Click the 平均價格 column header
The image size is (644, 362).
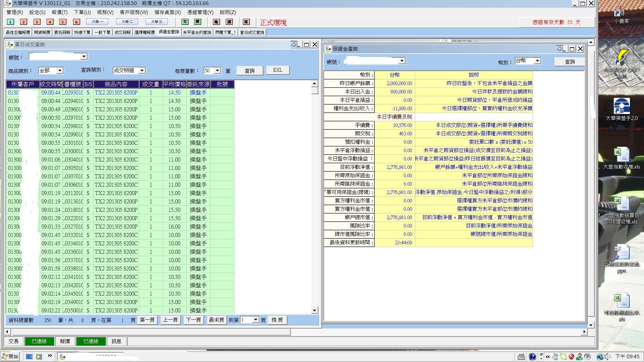tap(174, 84)
